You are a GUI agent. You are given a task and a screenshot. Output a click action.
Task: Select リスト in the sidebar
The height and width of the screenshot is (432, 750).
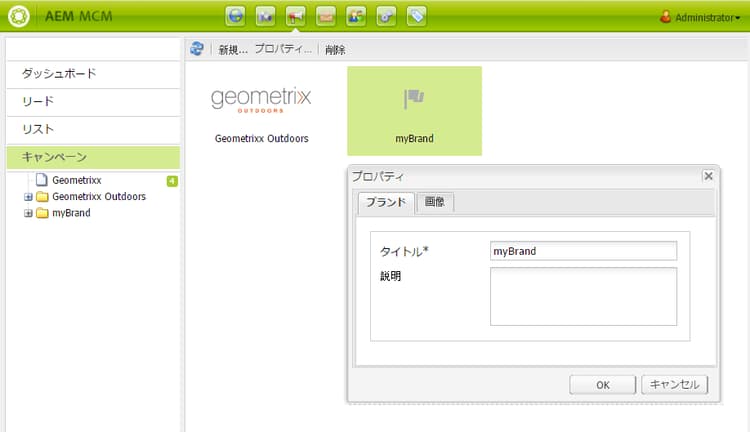pyautogui.click(x=94, y=129)
